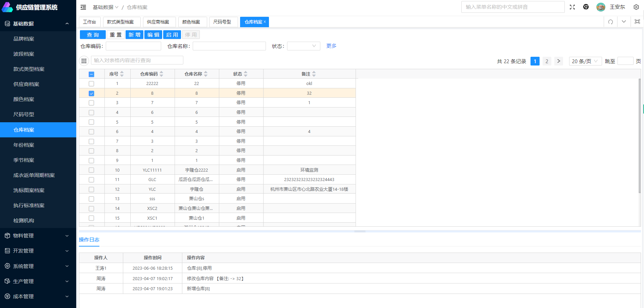The width and height of the screenshot is (644, 308).
Task: Click the 仓库名称 input field
Action: [229, 46]
